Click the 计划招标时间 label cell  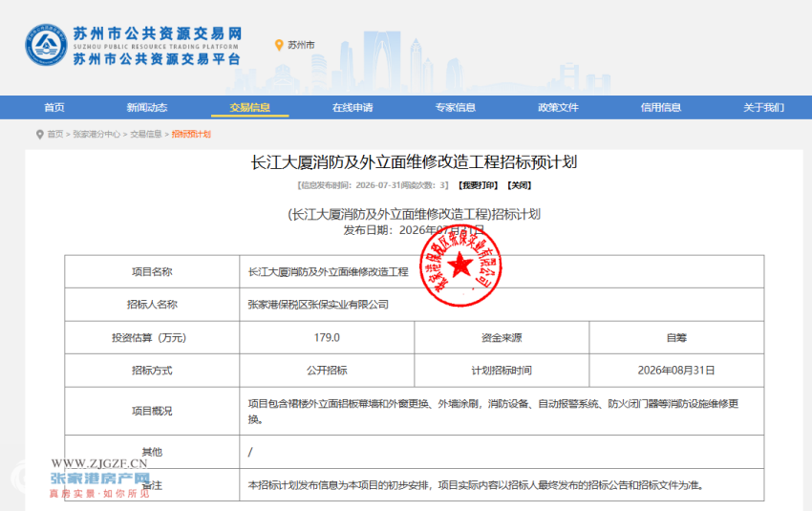click(x=502, y=371)
